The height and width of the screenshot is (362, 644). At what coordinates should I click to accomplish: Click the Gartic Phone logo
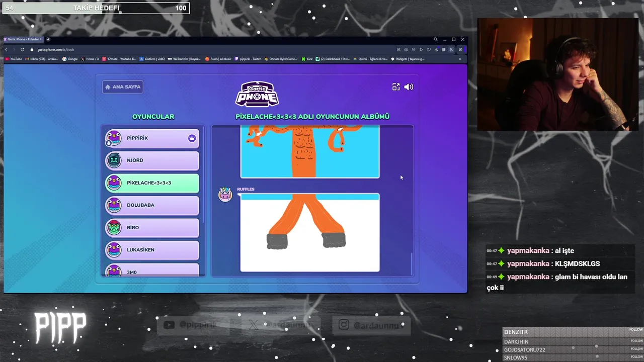tap(257, 94)
